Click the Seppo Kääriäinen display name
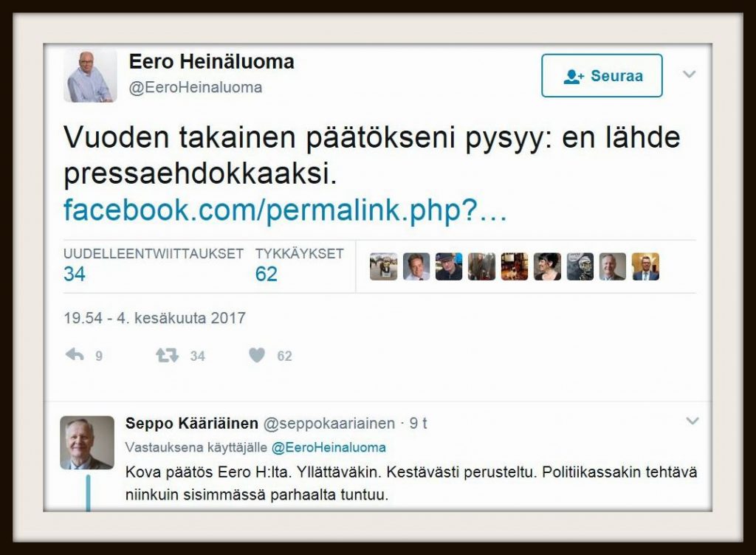Screen dimensions: 756x555 pyautogui.click(x=192, y=424)
